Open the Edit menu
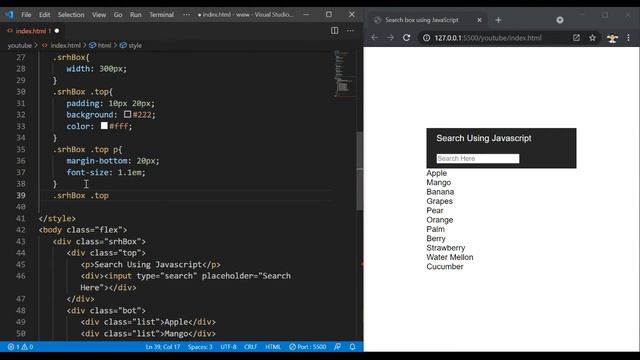The width and height of the screenshot is (640, 360). 44,15
